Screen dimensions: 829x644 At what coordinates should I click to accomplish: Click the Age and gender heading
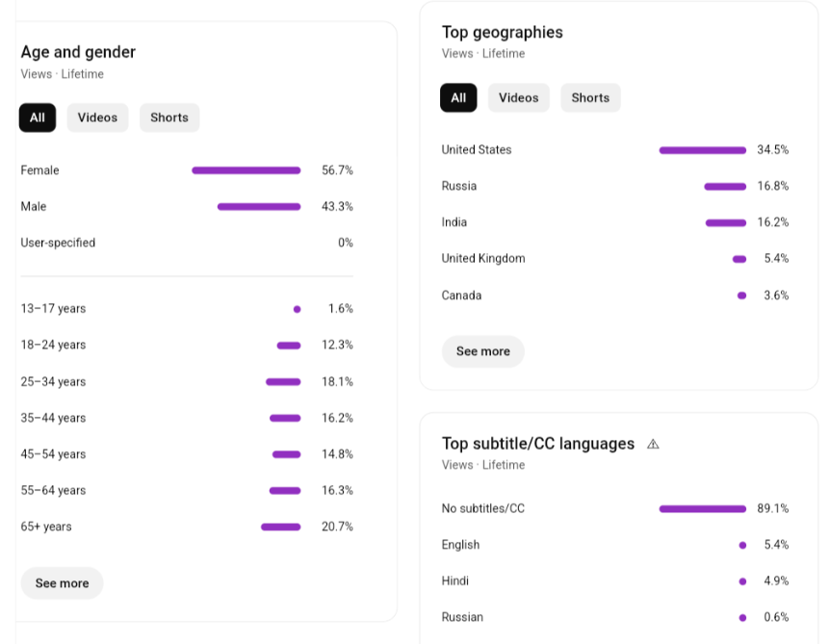click(x=78, y=52)
